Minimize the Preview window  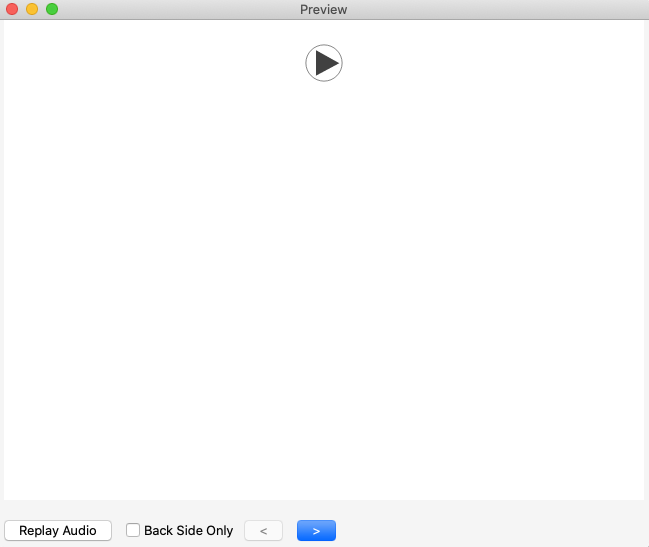tap(32, 9)
